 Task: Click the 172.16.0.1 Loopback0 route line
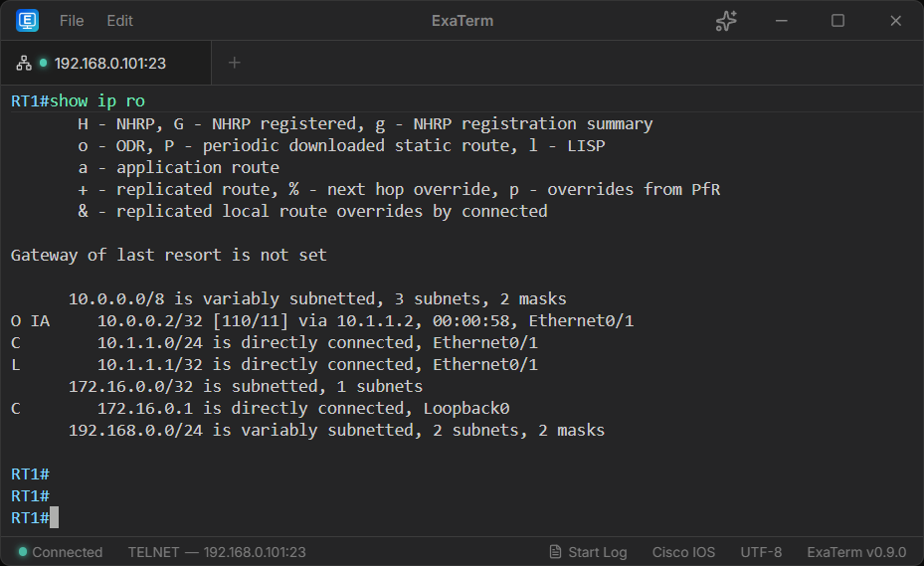pyautogui.click(x=260, y=408)
